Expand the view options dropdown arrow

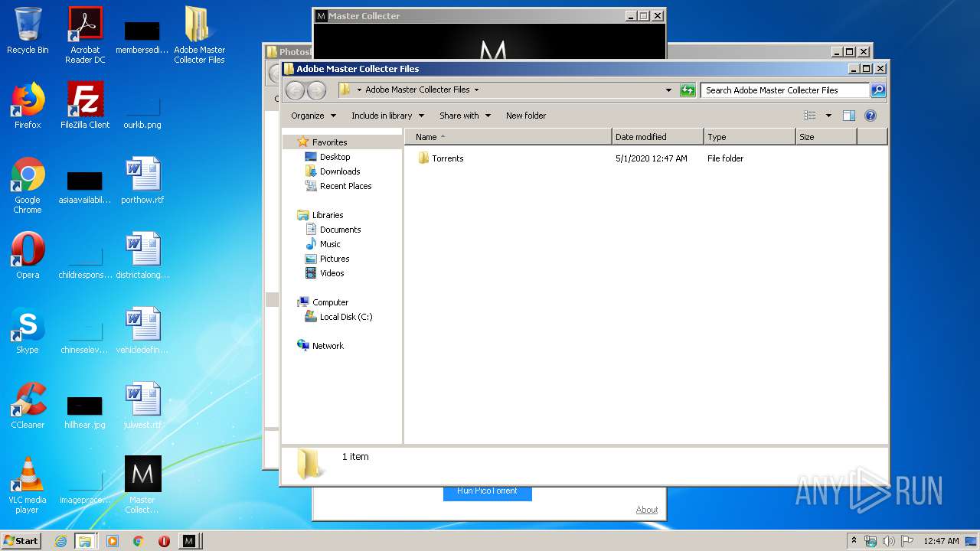pyautogui.click(x=828, y=116)
